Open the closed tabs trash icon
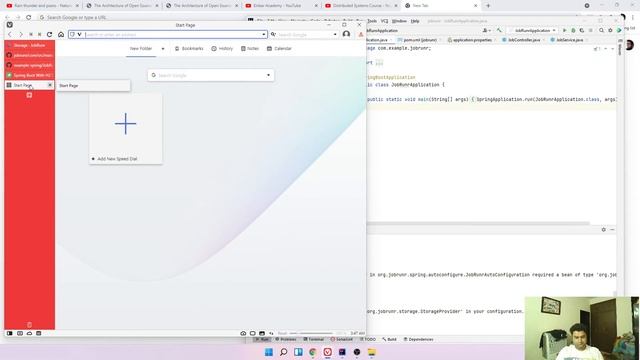Screen dimensions: 640x360 pyautogui.click(x=29, y=325)
